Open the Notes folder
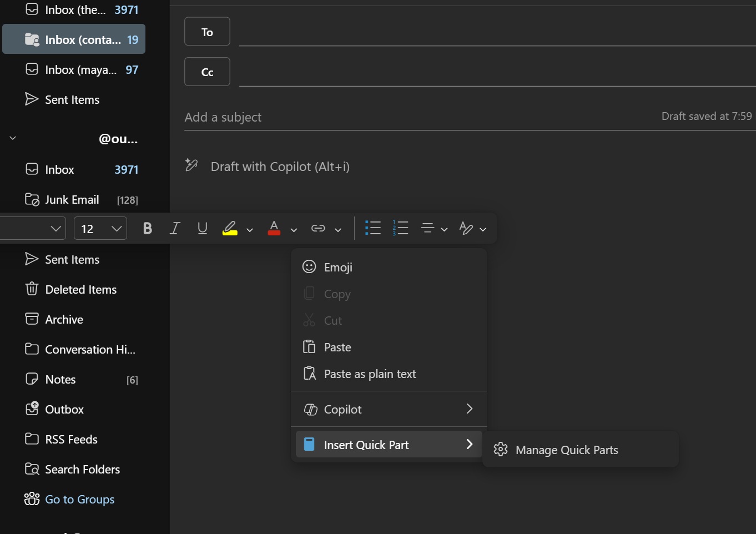The height and width of the screenshot is (534, 756). tap(74, 379)
